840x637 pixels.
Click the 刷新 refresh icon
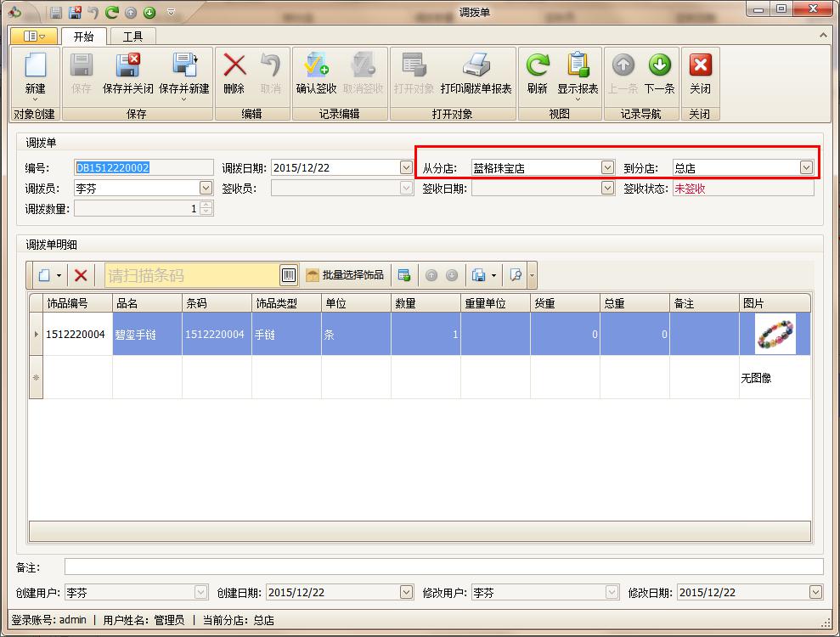coord(538,65)
